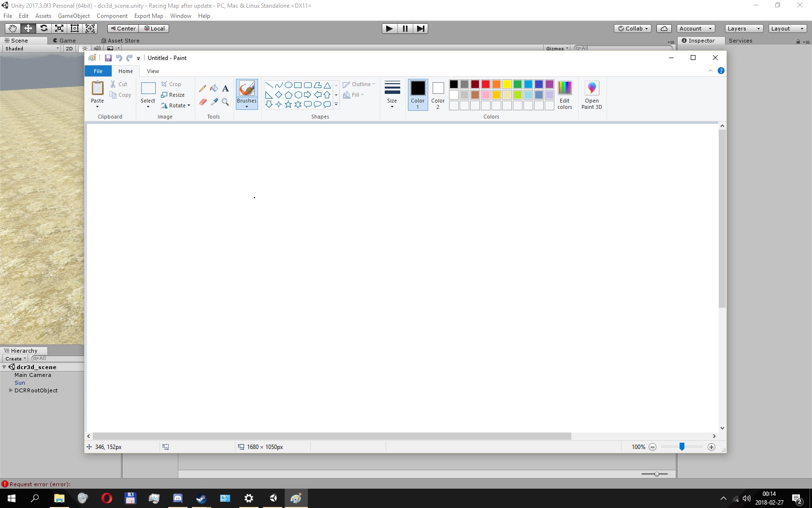The height and width of the screenshot is (508, 812).
Task: Pick the Eraser tool
Action: [203, 102]
